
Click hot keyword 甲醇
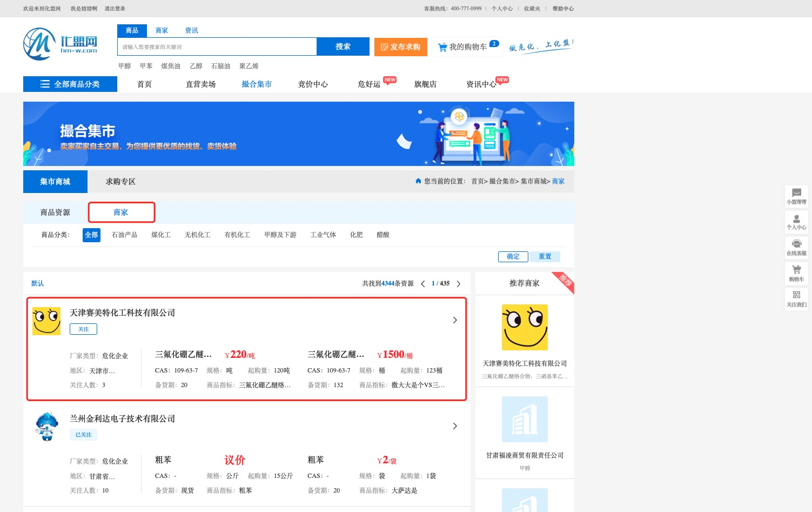pyautogui.click(x=125, y=66)
